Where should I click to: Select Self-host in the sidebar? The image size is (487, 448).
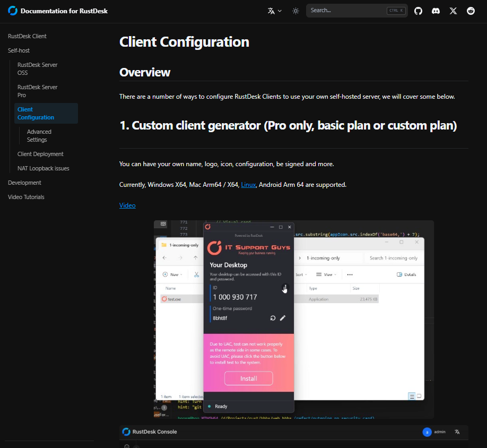coord(19,50)
